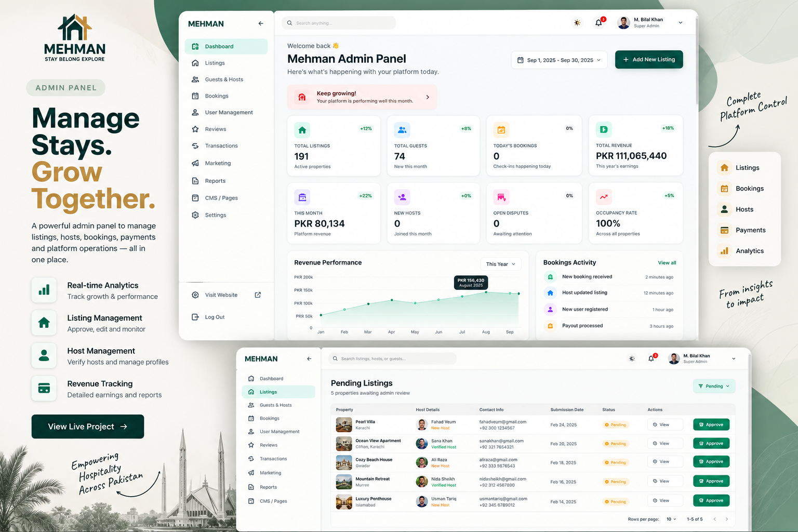
Task: Change the Rows per page value
Action: [671, 519]
